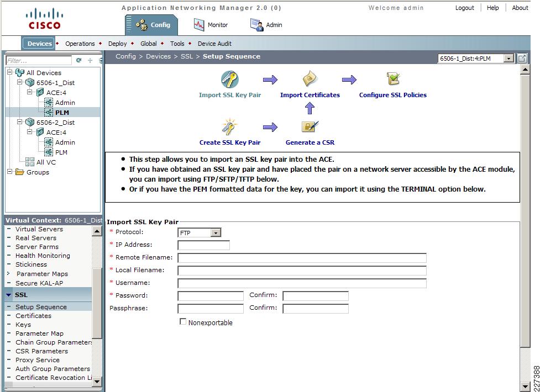Collapse the All Devices tree node
The height and width of the screenshot is (392, 540).
[10, 72]
